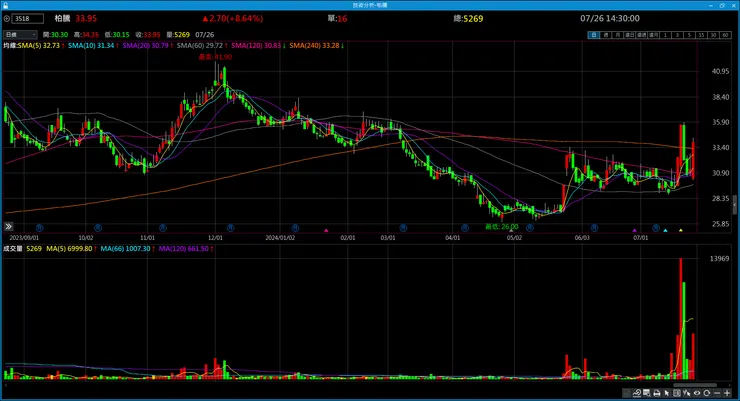Screen dimensions: 740x401
Task: Click the timestamp 07/26 14:30:00
Action: [x=610, y=18]
